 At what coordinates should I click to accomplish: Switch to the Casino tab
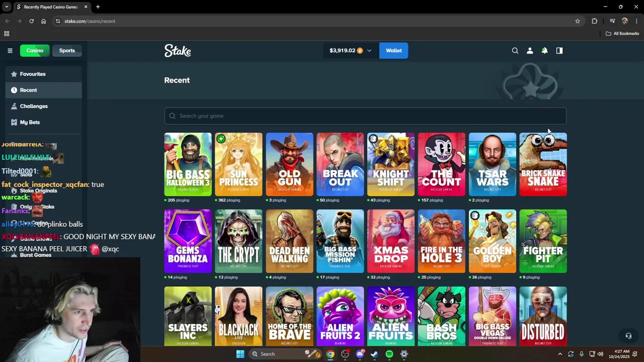click(x=35, y=50)
